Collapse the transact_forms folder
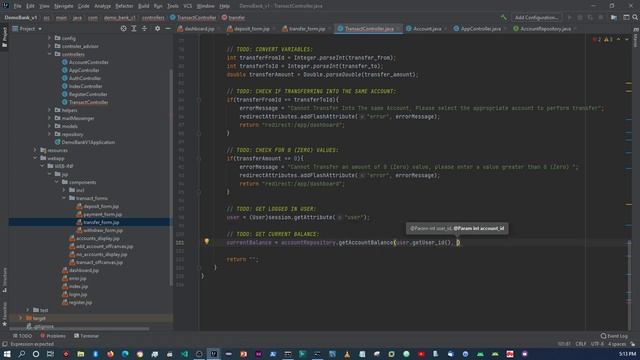The image size is (640, 360). tap(64, 198)
